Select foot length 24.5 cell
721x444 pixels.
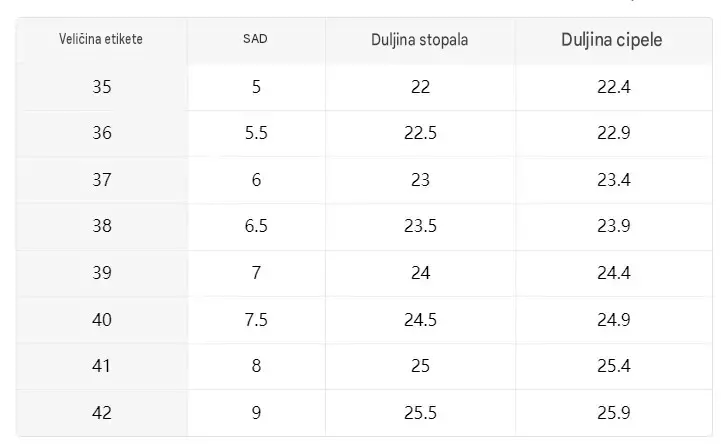[x=420, y=320]
